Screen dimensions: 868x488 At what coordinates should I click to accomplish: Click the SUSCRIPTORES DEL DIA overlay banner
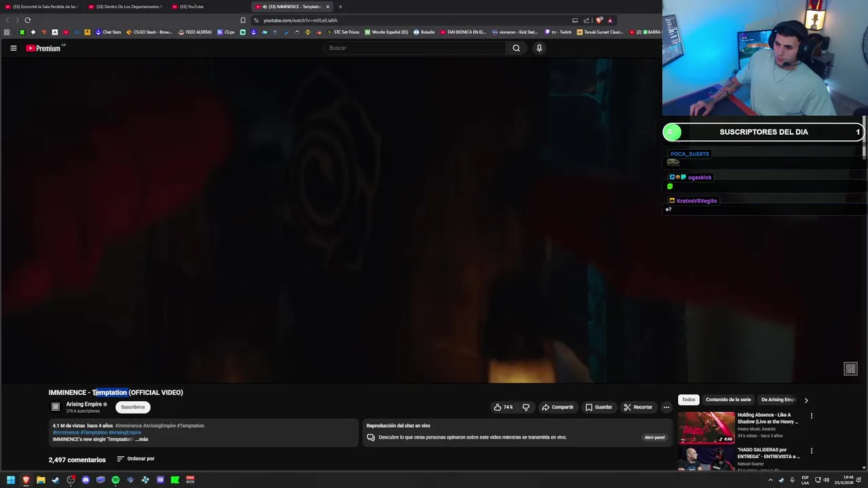pos(764,132)
